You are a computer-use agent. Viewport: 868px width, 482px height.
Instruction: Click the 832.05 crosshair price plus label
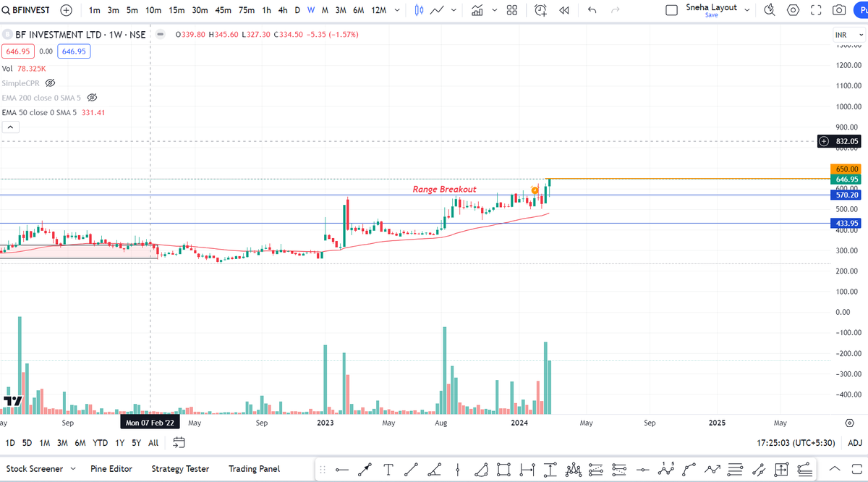839,141
